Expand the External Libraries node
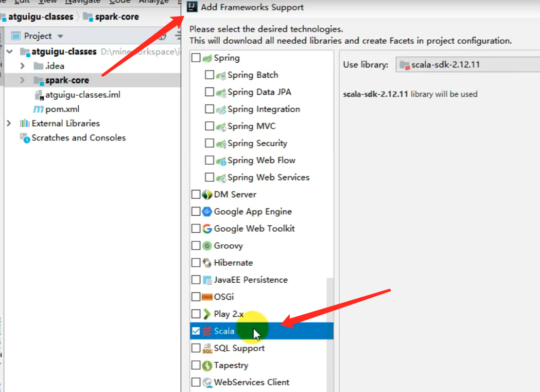Image resolution: width=540 pixels, height=392 pixels. point(9,123)
